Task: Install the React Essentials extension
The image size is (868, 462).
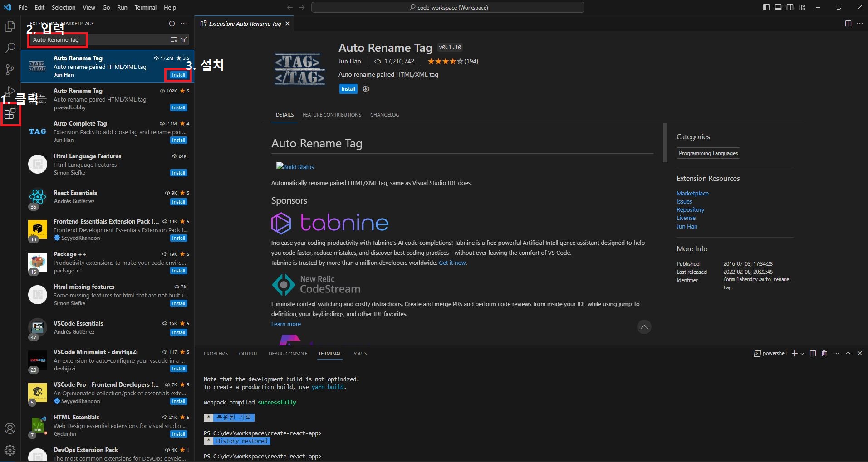Action: tap(178, 202)
